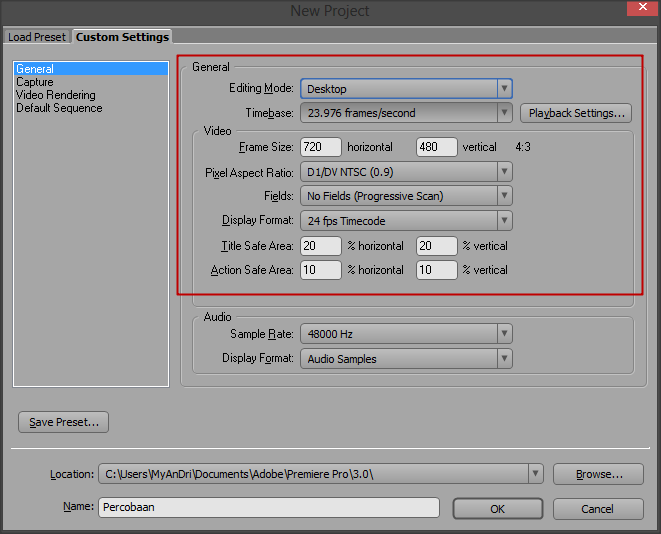Screen dimensions: 661x534
Task: Open the video Display Format dropdown
Action: [x=406, y=221]
